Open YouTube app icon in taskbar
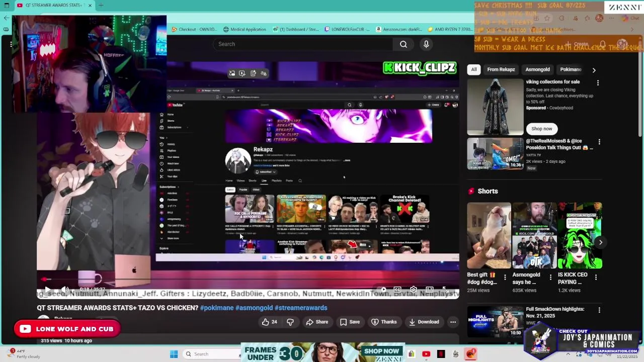 coord(426,354)
